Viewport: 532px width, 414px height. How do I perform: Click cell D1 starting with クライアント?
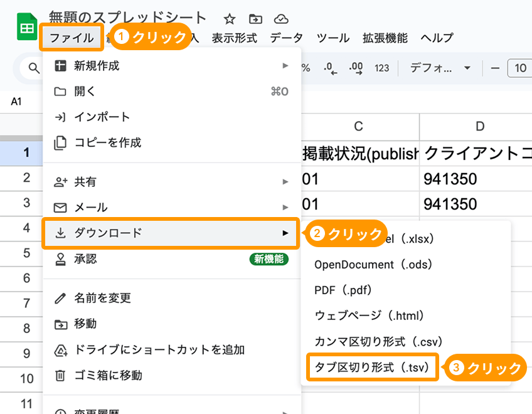[x=476, y=154]
